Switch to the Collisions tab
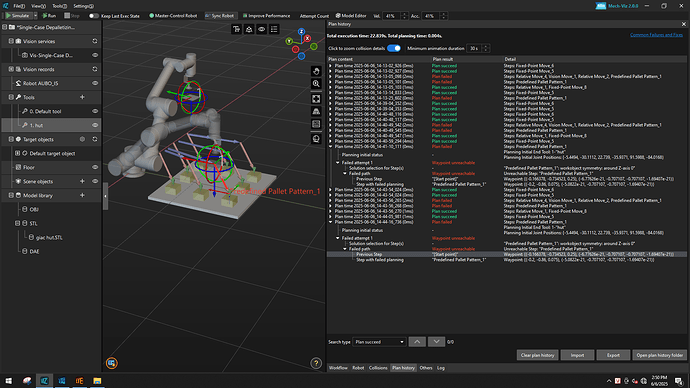This screenshot has width=690, height=388. point(378,368)
